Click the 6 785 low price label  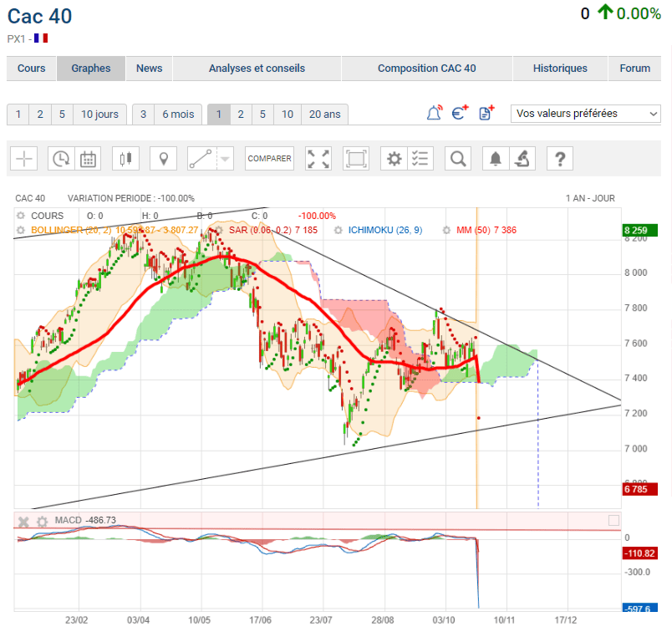pyautogui.click(x=640, y=489)
